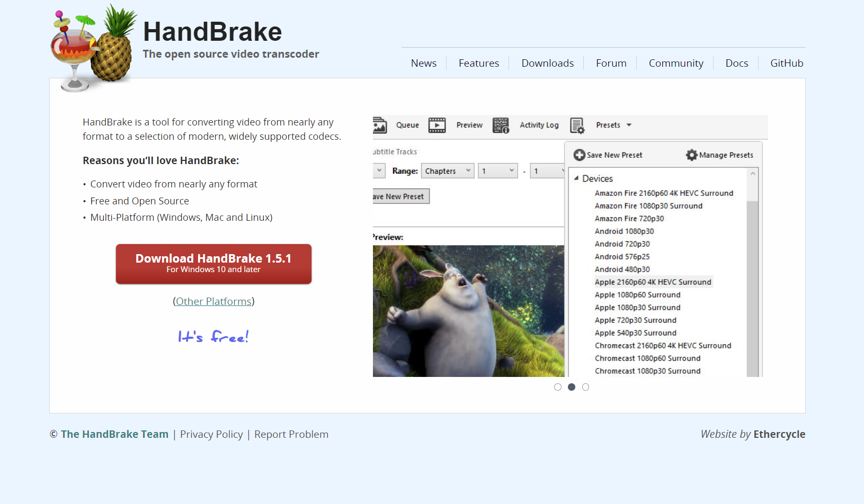Viewport: 864px width, 504px height.
Task: Open the Features navigation item
Action: click(479, 63)
